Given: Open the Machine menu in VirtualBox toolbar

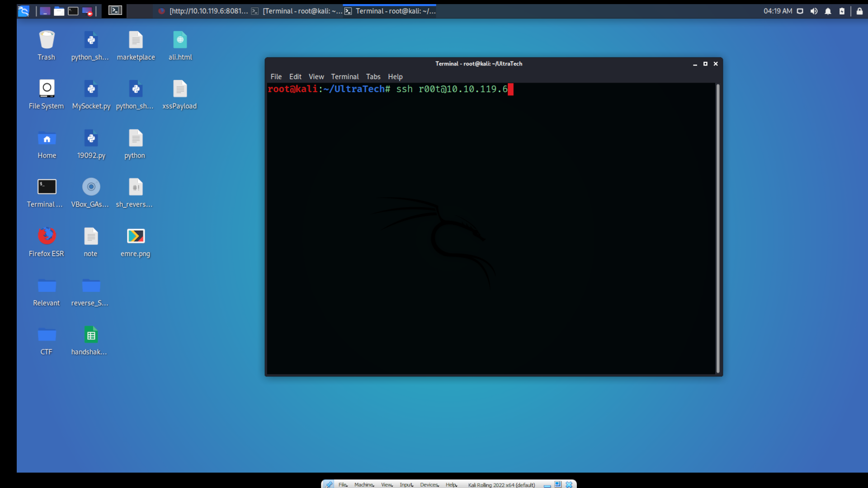Looking at the screenshot, I should [363, 484].
